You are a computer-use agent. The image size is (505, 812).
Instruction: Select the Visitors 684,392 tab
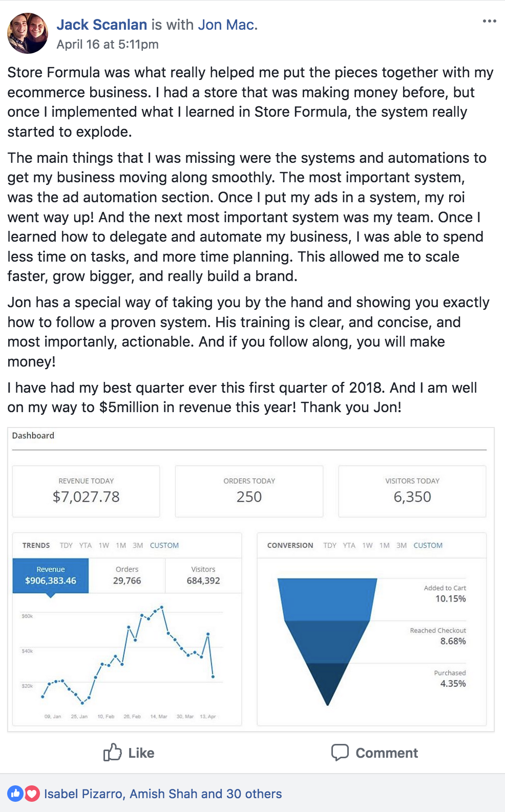(203, 575)
